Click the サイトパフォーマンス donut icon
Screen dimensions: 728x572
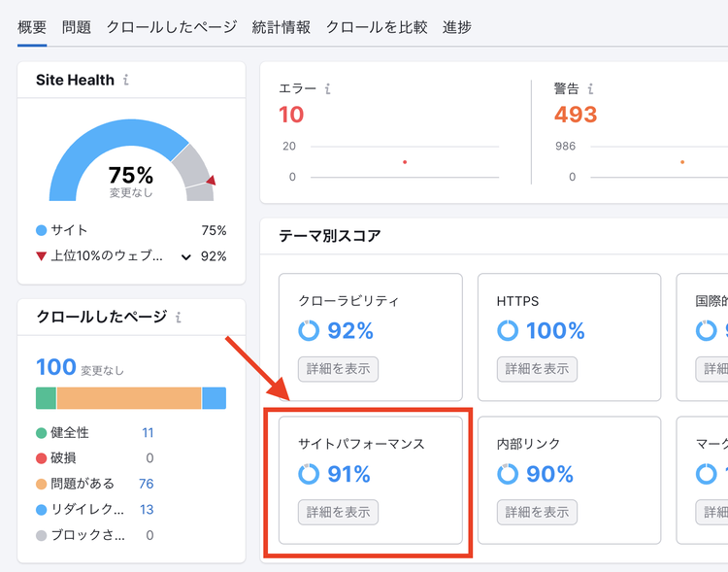coord(309,474)
